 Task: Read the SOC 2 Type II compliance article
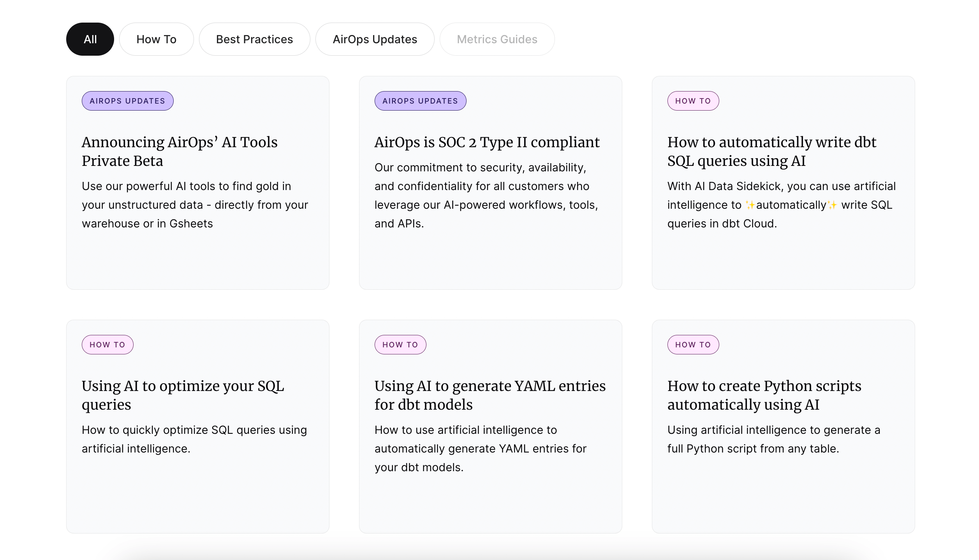(x=487, y=142)
